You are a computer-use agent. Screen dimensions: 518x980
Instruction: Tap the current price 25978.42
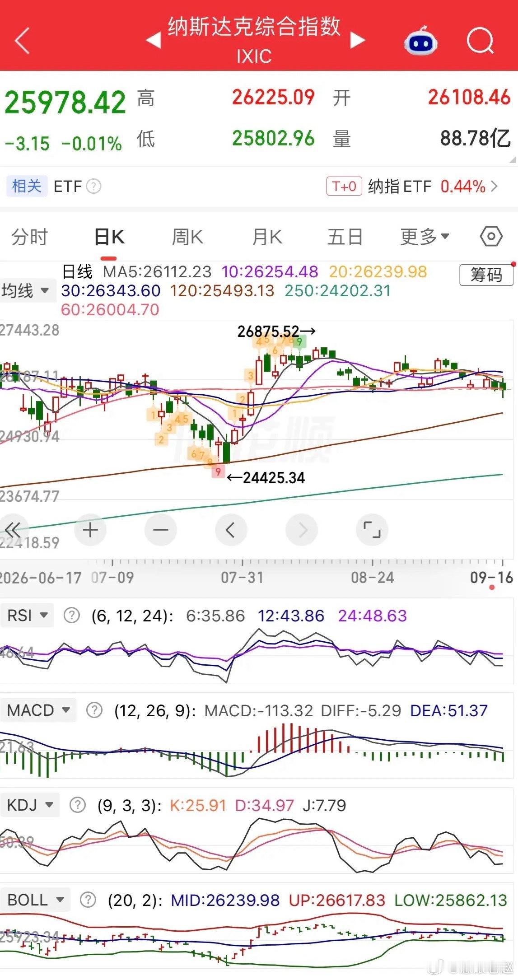click(65, 103)
